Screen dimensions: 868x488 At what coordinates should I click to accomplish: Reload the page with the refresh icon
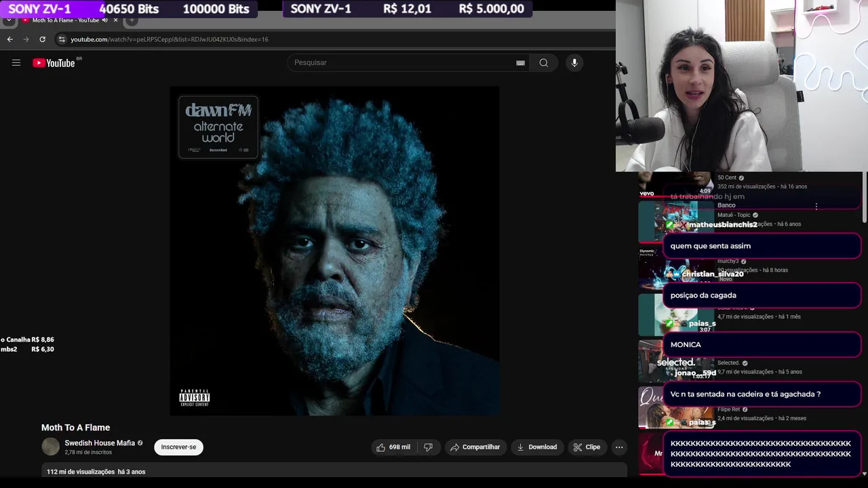[x=42, y=39]
